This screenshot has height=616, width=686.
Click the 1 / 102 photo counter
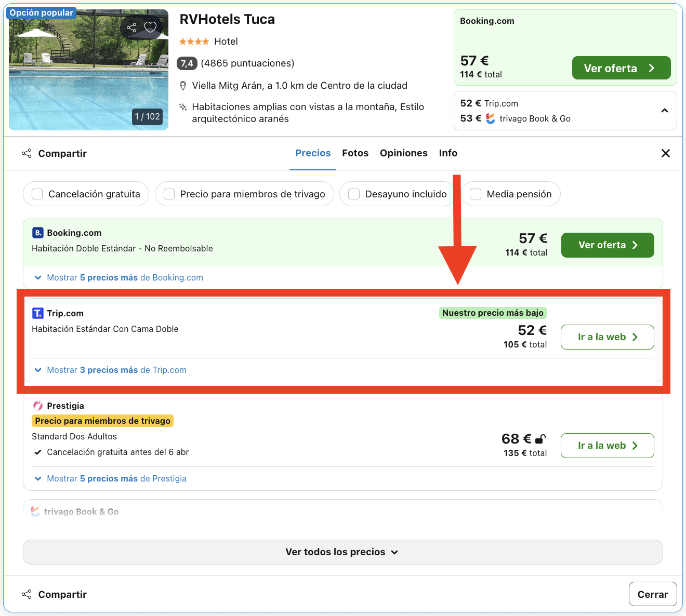[148, 116]
